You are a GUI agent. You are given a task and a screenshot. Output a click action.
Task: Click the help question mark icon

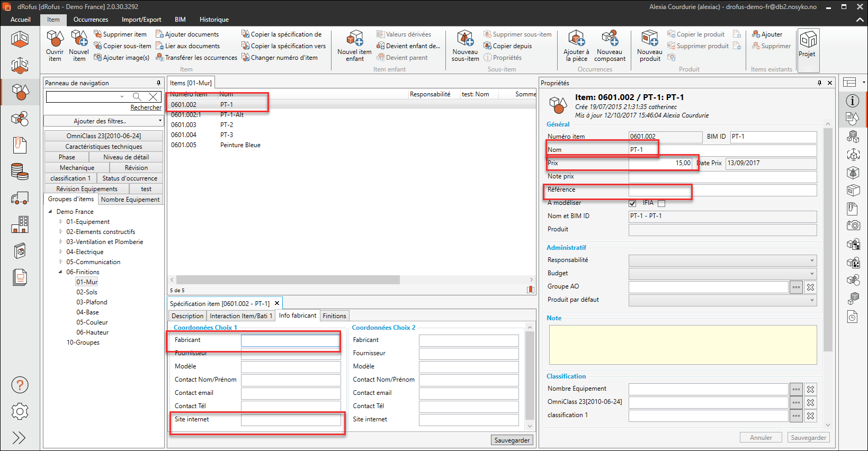point(20,385)
